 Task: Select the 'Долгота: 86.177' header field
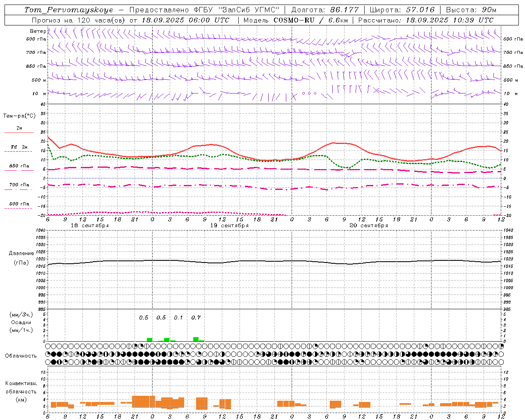[325, 10]
